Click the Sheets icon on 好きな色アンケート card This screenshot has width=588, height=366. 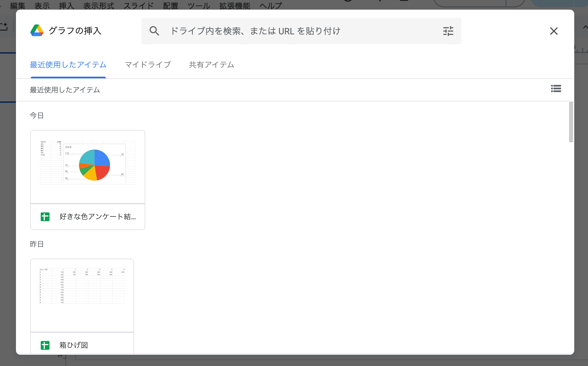[45, 217]
